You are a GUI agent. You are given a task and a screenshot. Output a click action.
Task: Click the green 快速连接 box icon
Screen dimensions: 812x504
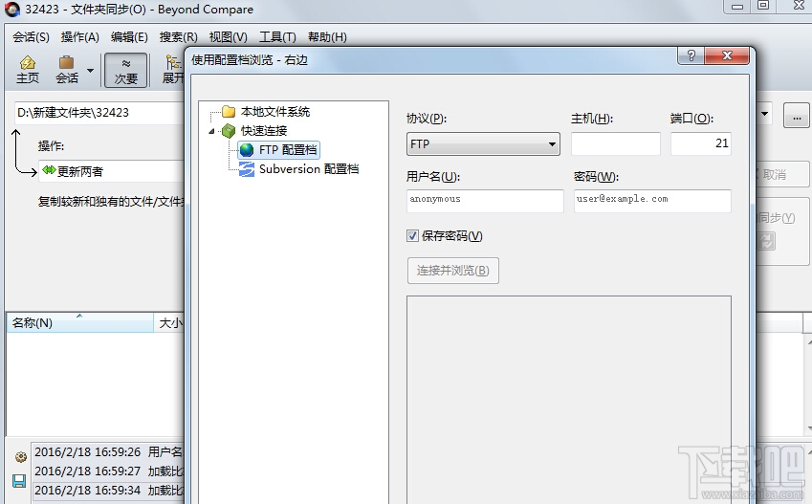tap(229, 130)
